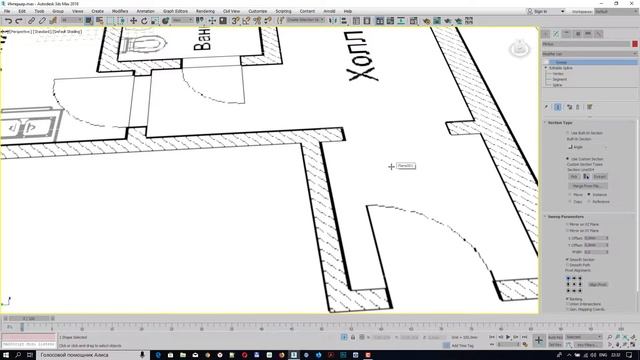Collapse the Sweep Parameters rollout
The width and height of the screenshot is (640, 360).
(x=565, y=217)
